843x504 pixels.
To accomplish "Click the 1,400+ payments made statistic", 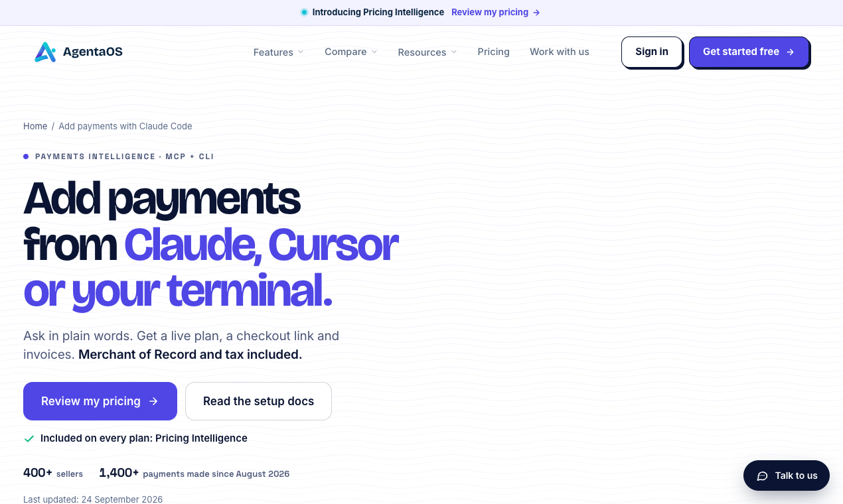I will 194,473.
